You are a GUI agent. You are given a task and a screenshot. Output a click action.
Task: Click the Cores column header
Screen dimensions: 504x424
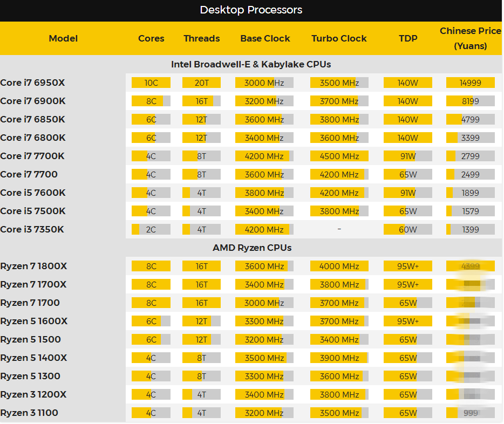tap(151, 38)
